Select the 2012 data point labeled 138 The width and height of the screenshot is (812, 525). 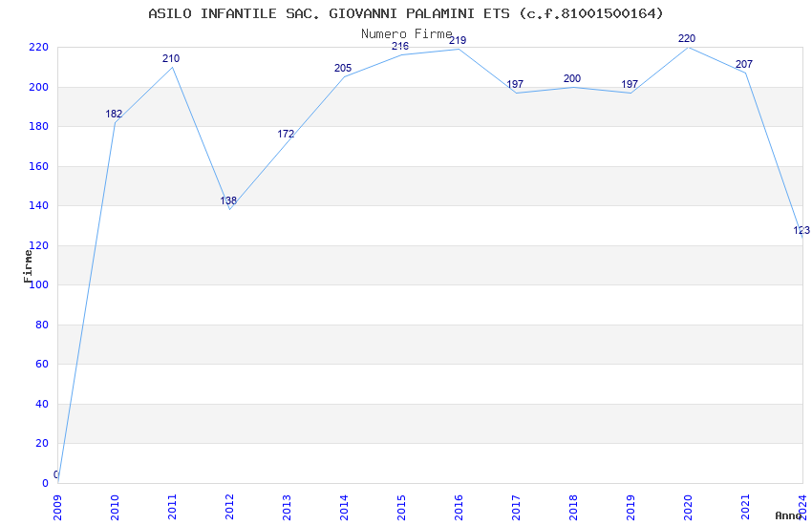point(229,209)
